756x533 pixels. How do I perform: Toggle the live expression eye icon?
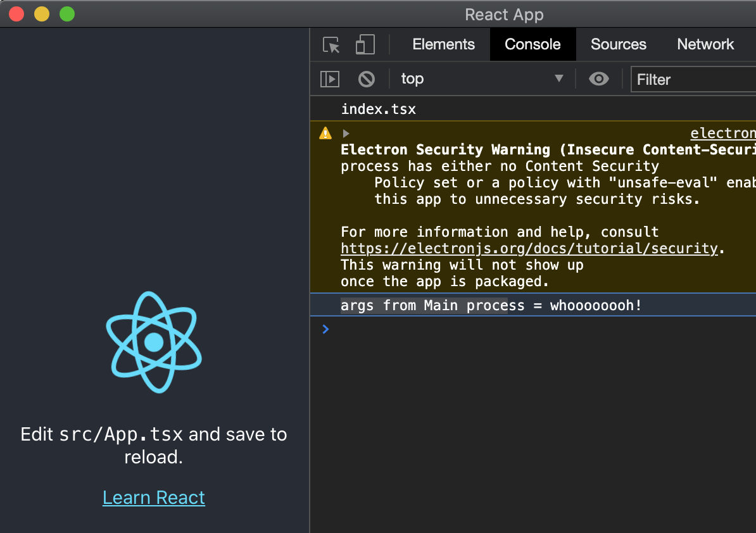(599, 79)
